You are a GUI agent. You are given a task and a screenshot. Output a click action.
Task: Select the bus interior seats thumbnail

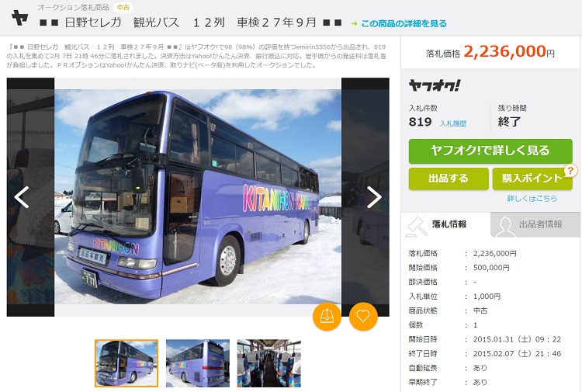269,363
